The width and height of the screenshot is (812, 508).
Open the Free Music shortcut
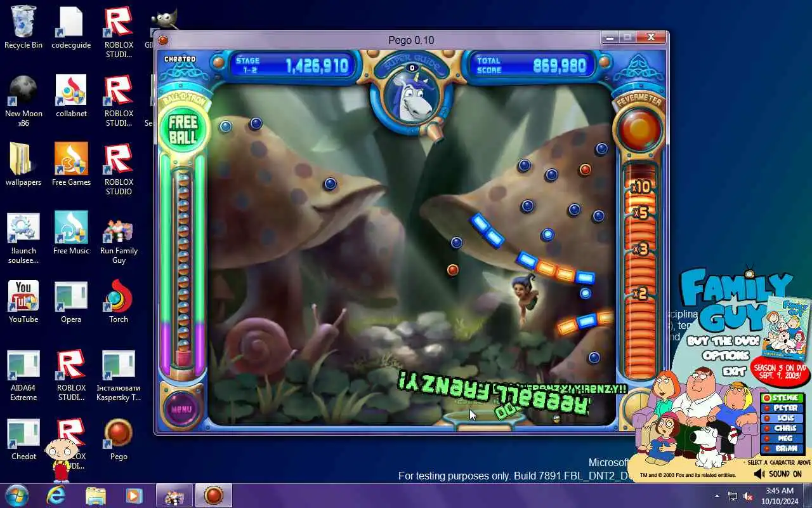tap(71, 233)
